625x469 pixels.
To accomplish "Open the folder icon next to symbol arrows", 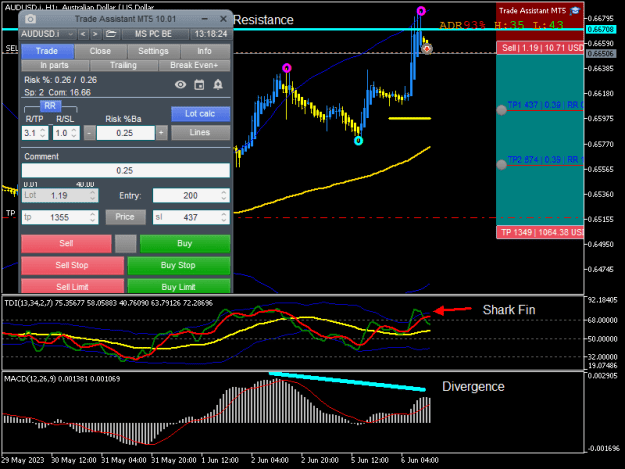I will (111, 34).
